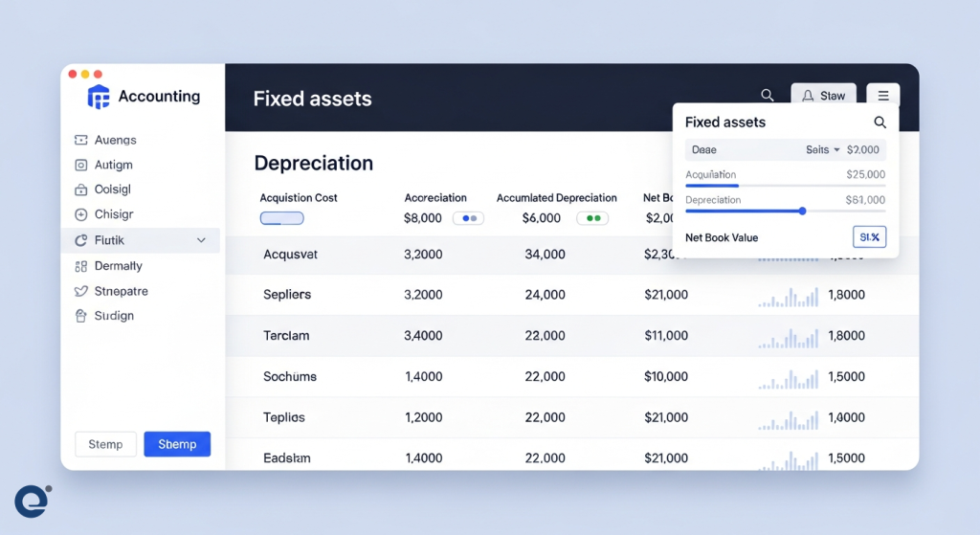Screen dimensions: 980x535
Task: Select the Autigm sidebar icon
Action: click(80, 166)
